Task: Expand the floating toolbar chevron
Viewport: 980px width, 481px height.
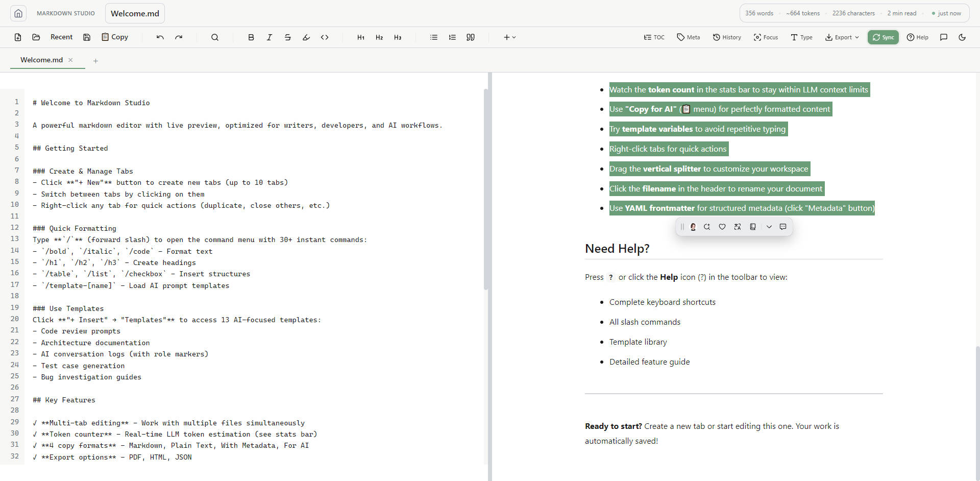Action: 769,227
